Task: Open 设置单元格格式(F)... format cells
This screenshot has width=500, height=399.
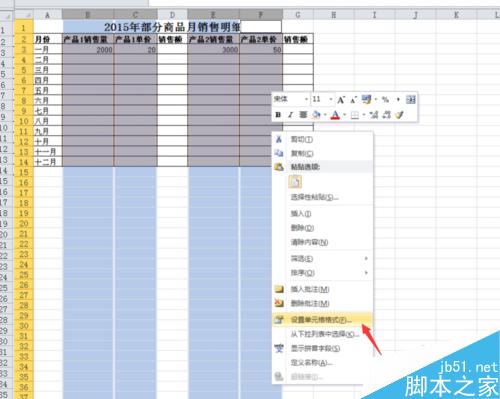Action: (322, 320)
